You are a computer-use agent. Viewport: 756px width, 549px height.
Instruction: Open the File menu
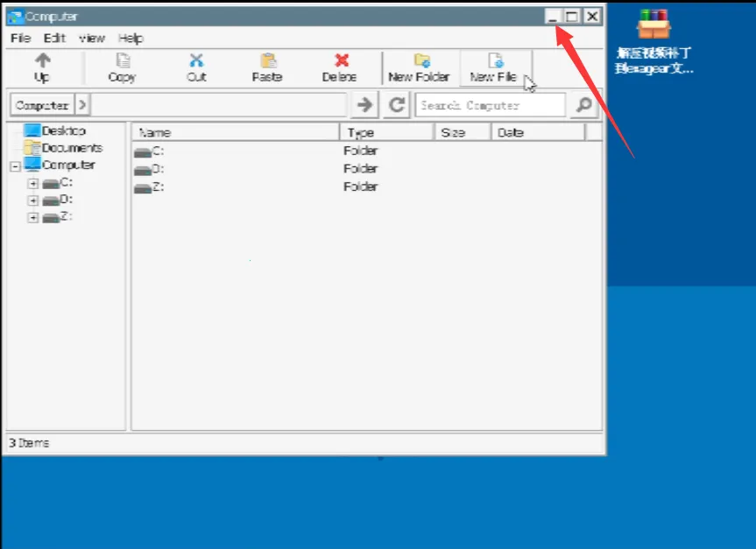coord(20,39)
